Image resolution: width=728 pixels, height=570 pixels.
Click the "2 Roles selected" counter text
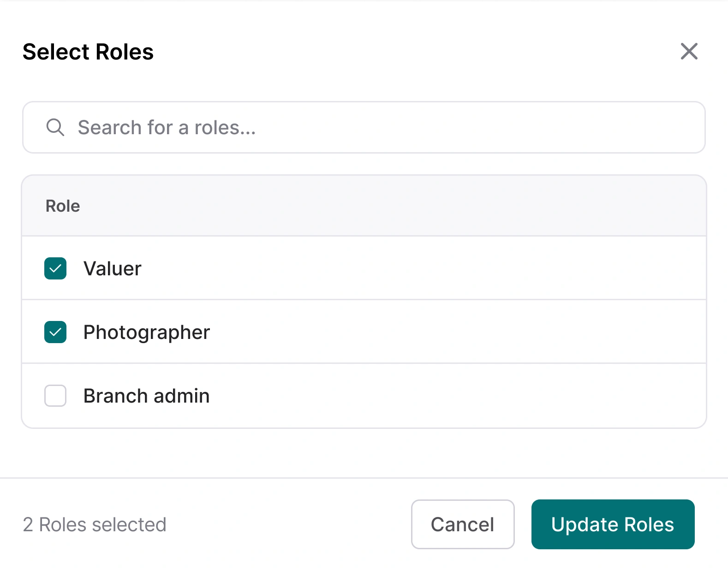pyautogui.click(x=95, y=524)
